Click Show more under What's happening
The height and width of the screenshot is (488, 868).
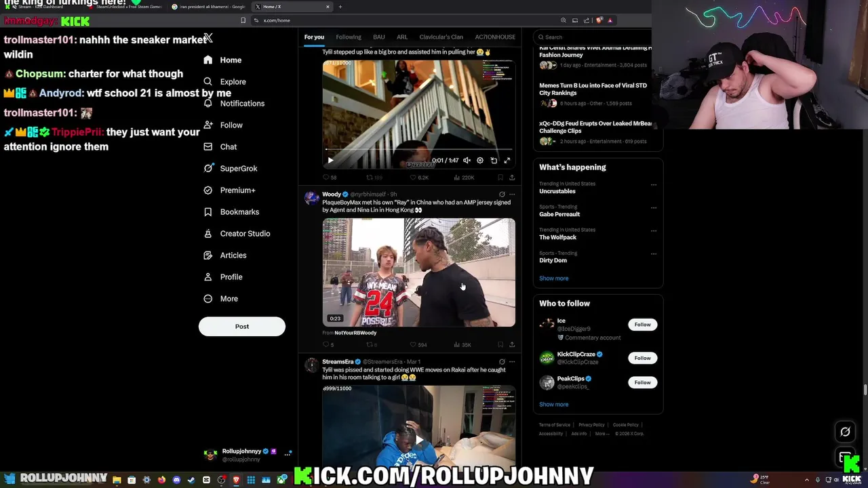[554, 278]
